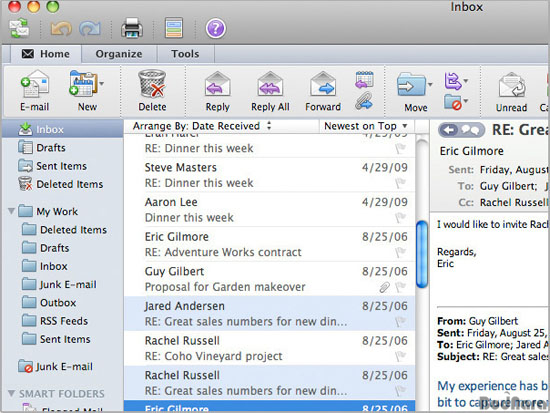Viewport: 550px width, 413px height.
Task: Click the Junk blocked-folder icon
Action: 453,102
